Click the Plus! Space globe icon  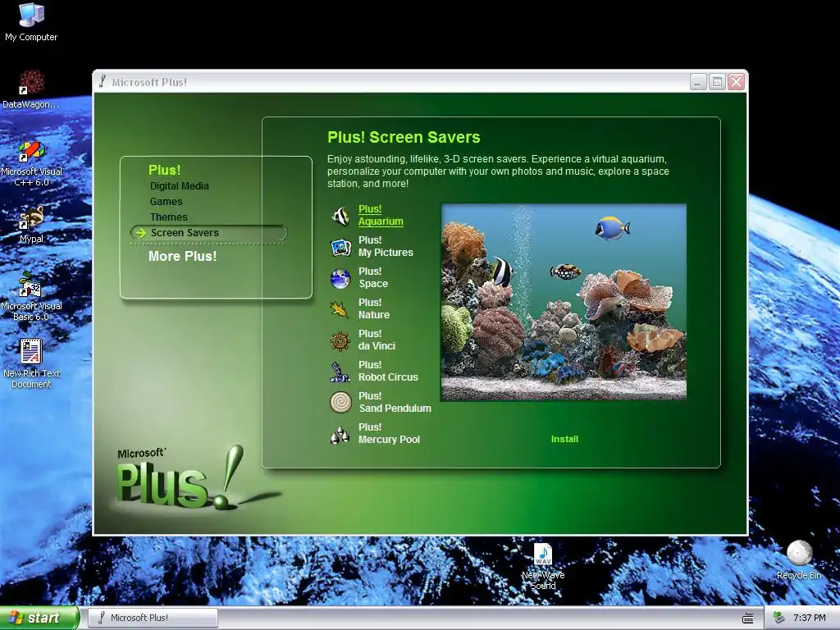(340, 278)
